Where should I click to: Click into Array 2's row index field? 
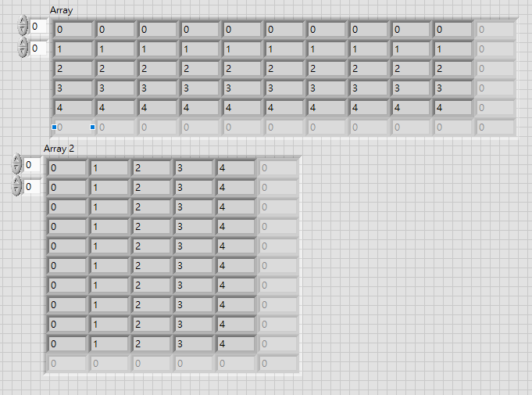(x=31, y=165)
